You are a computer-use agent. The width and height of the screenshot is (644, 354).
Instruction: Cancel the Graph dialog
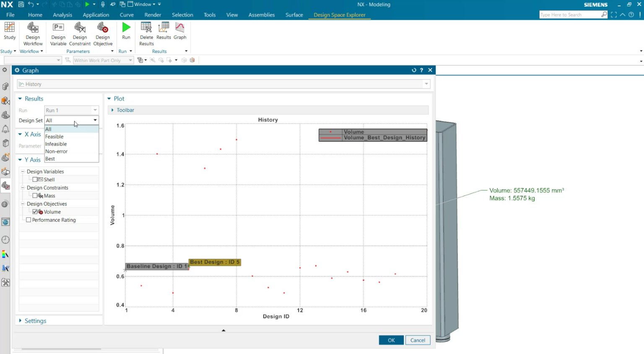coord(418,340)
